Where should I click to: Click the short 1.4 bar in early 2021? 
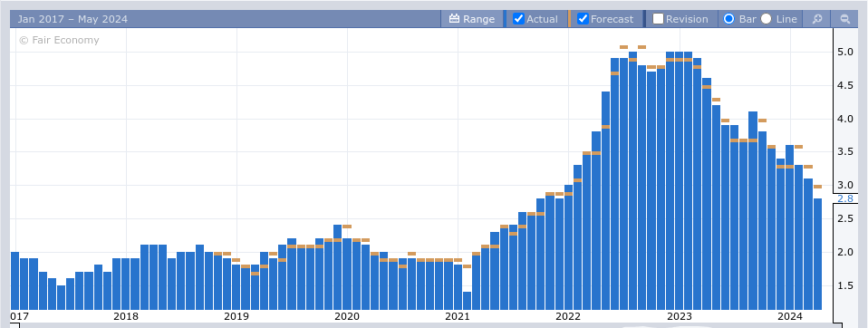click(467, 301)
